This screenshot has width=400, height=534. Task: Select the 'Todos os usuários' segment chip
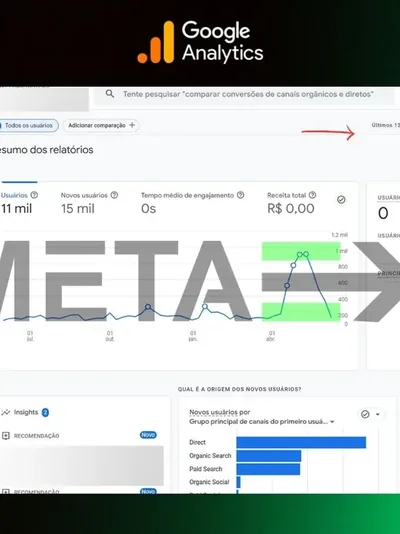tap(29, 125)
